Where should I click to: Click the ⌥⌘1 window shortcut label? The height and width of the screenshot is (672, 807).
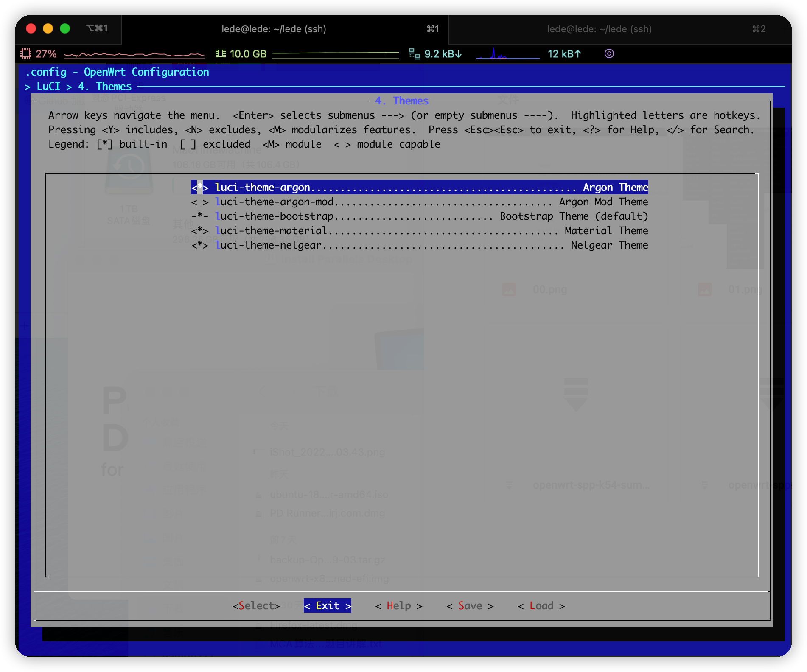(97, 28)
